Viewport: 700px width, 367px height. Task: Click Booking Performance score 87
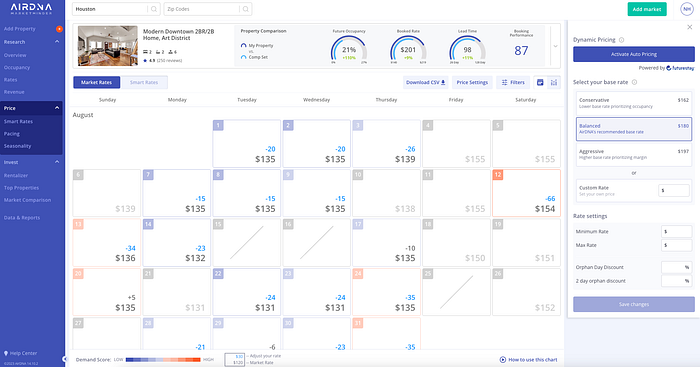click(x=521, y=50)
